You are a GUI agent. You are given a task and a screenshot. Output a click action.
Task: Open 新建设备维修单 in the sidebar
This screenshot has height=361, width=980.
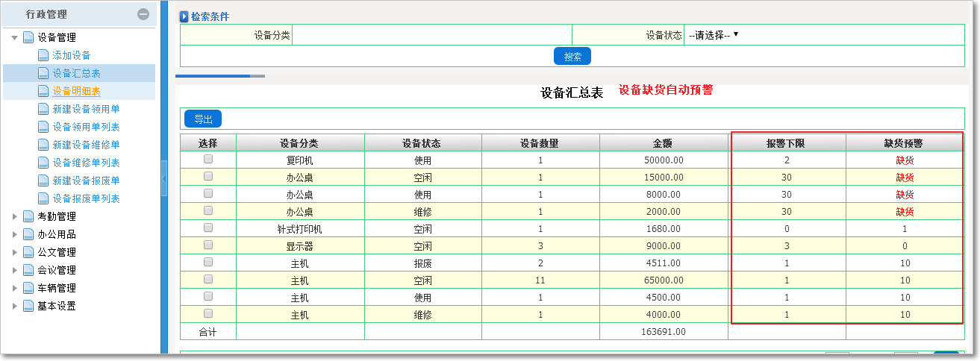pos(86,145)
